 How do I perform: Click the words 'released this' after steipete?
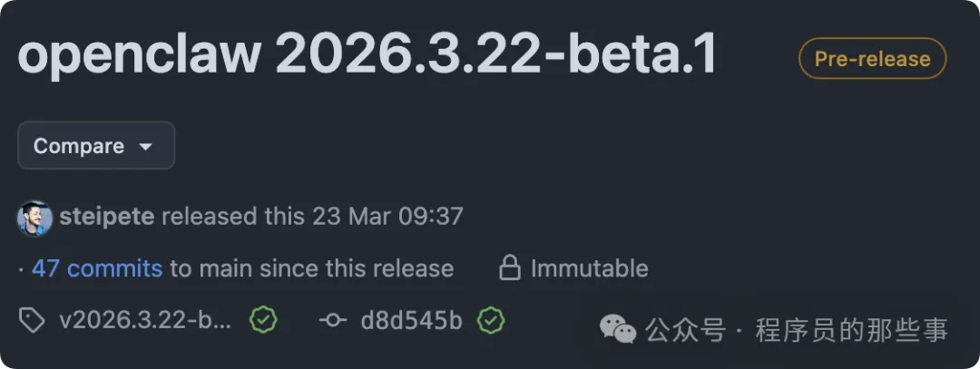[233, 217]
